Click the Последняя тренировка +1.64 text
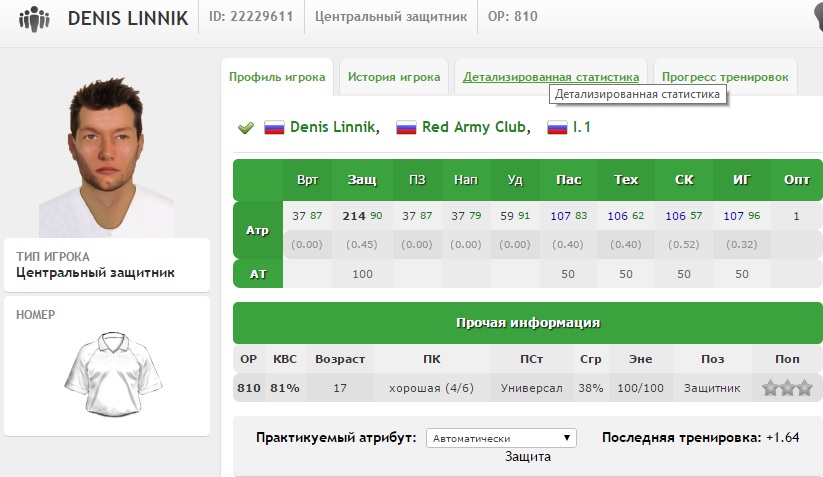823x477 pixels. pos(701,438)
